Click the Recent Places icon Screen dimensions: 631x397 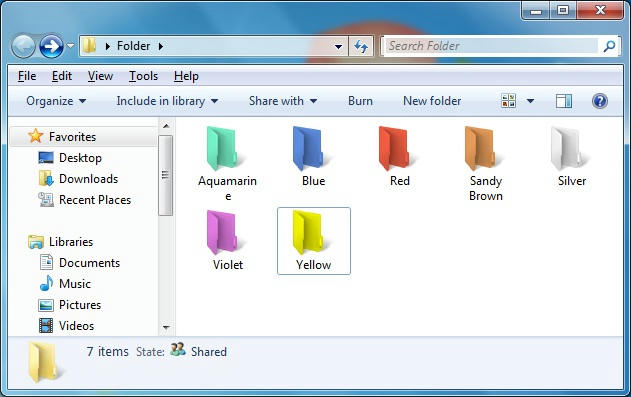coord(46,200)
